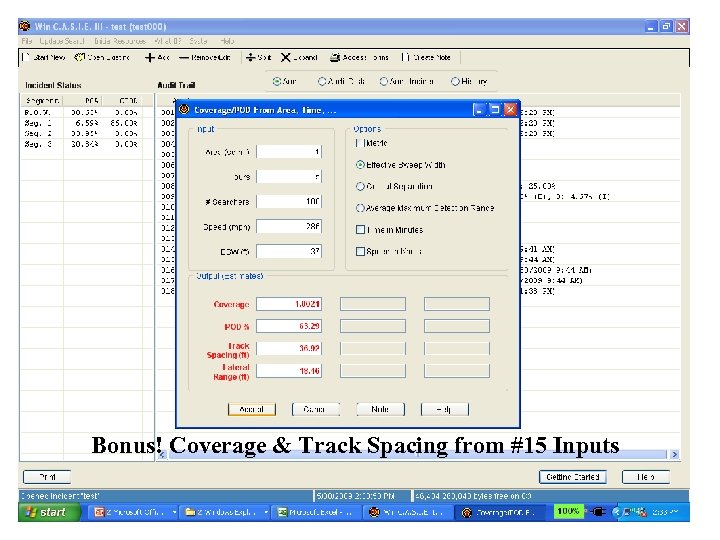This screenshot has height=540, width=720.
Task: Click the Track Spacing output field
Action: click(289, 349)
